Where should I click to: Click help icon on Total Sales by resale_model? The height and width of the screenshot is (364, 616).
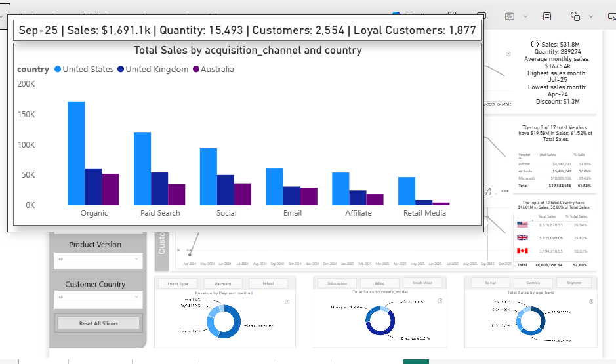441,302
